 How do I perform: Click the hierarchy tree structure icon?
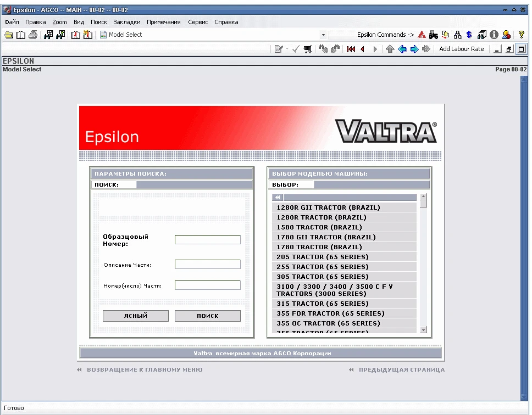(x=458, y=35)
